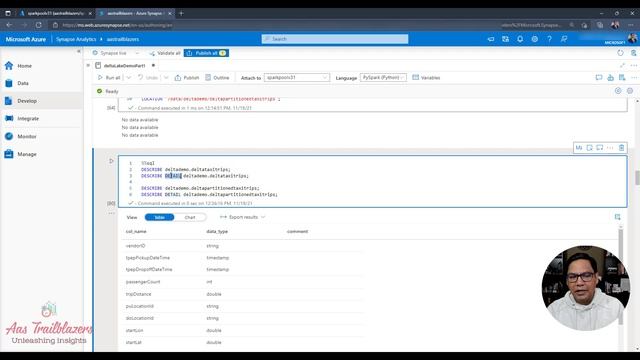Open notebook comments icon in toolbar
640x360 pixels.
point(599,78)
